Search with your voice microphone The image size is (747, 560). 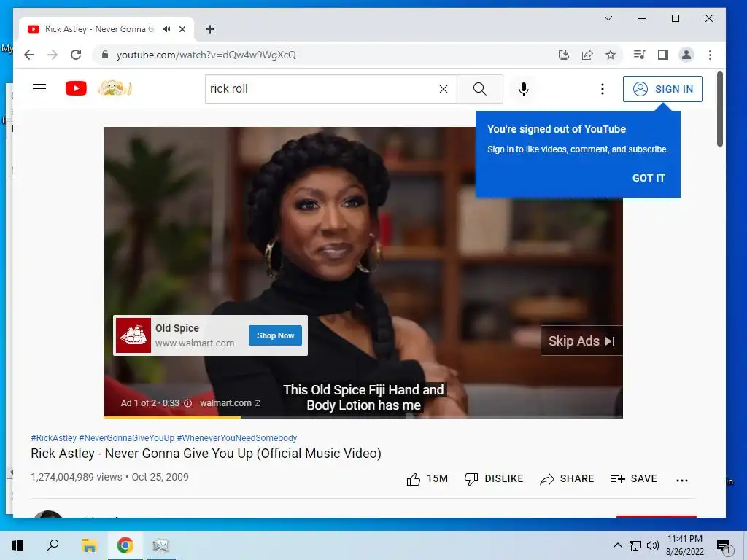[524, 88]
